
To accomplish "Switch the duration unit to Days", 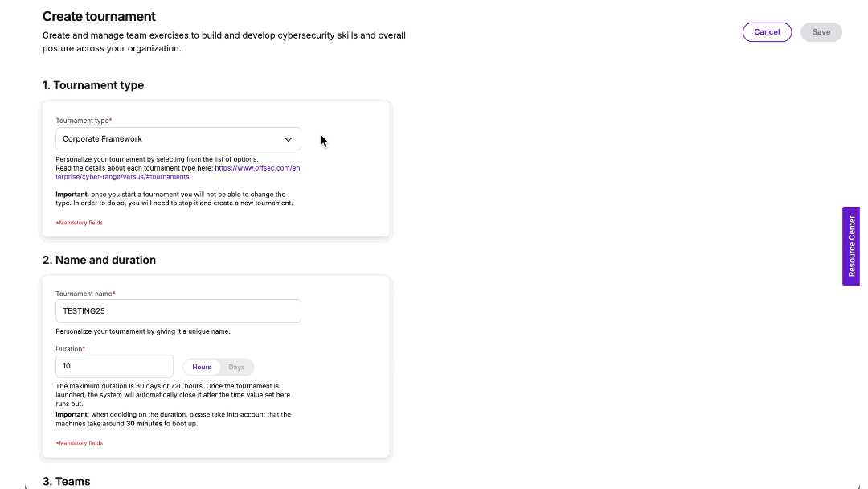I will 236,366.
